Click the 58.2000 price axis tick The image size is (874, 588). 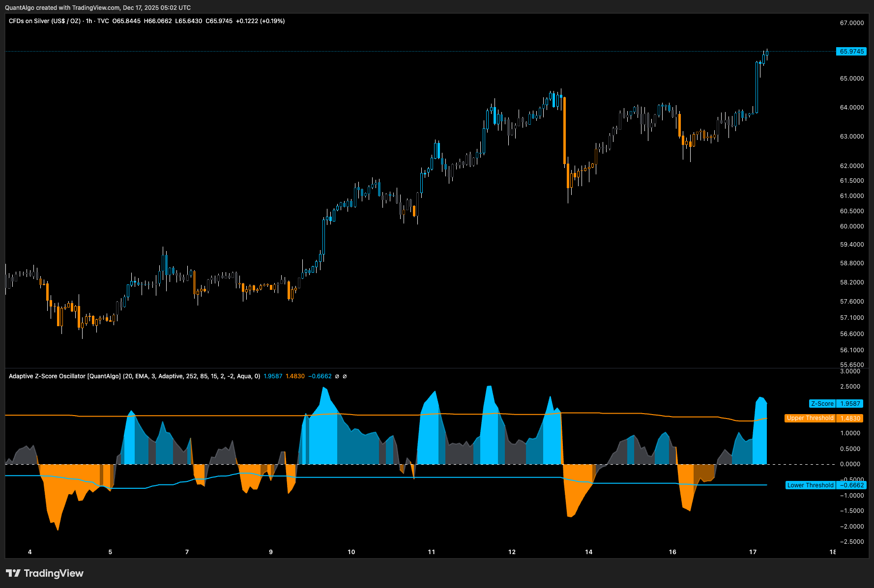(x=851, y=282)
